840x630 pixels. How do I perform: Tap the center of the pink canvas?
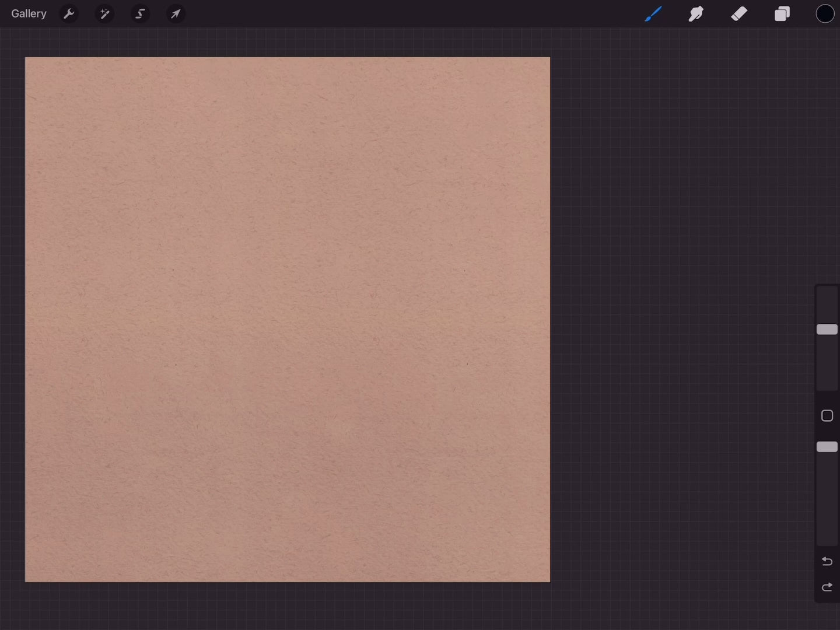(x=288, y=319)
